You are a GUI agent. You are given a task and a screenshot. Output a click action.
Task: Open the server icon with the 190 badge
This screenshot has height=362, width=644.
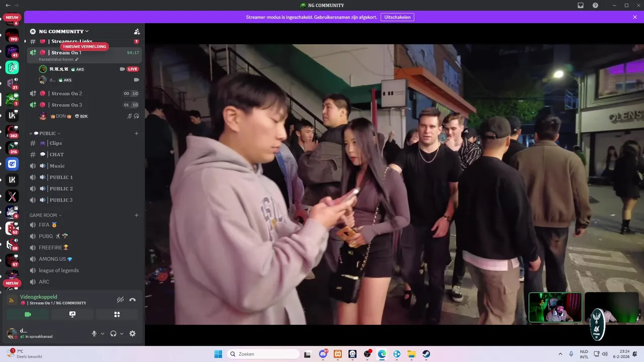(x=12, y=35)
